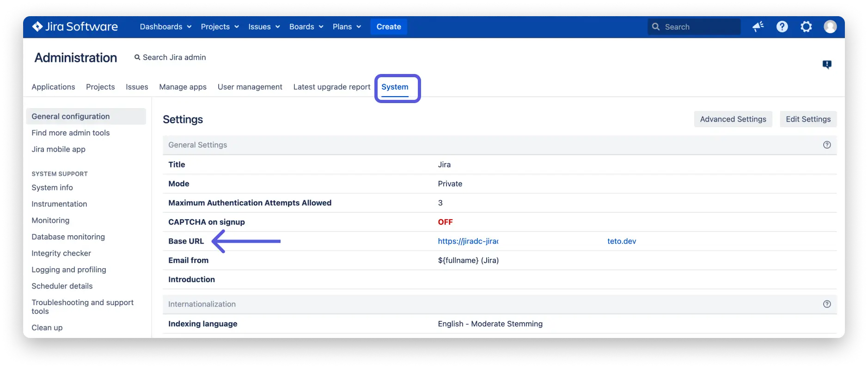Open the user profile avatar
This screenshot has width=868, height=368.
click(830, 27)
